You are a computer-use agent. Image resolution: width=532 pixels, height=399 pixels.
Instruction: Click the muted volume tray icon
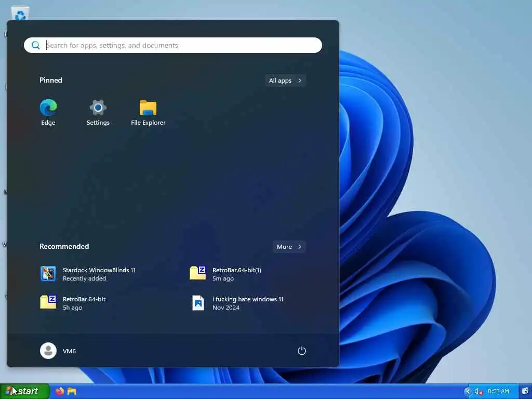(478, 392)
